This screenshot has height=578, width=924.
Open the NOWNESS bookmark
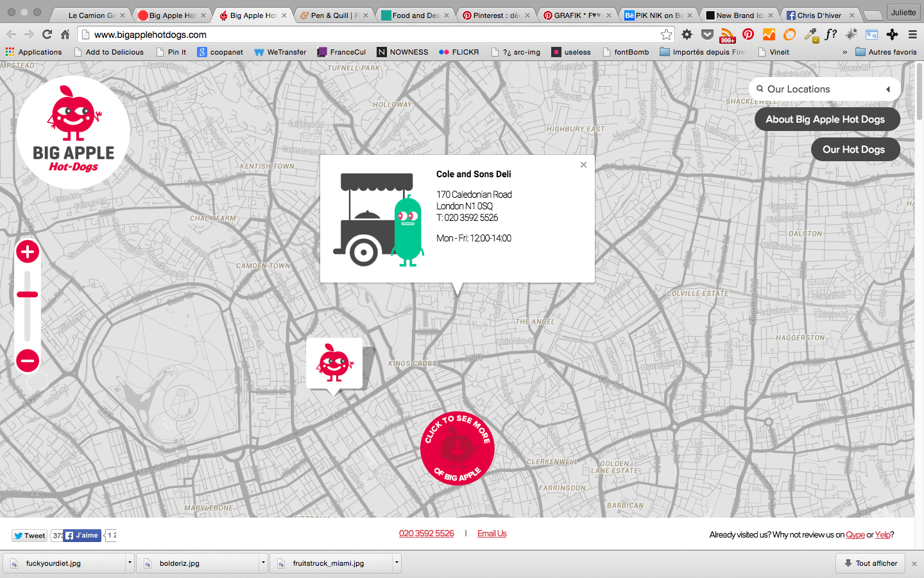tap(402, 52)
